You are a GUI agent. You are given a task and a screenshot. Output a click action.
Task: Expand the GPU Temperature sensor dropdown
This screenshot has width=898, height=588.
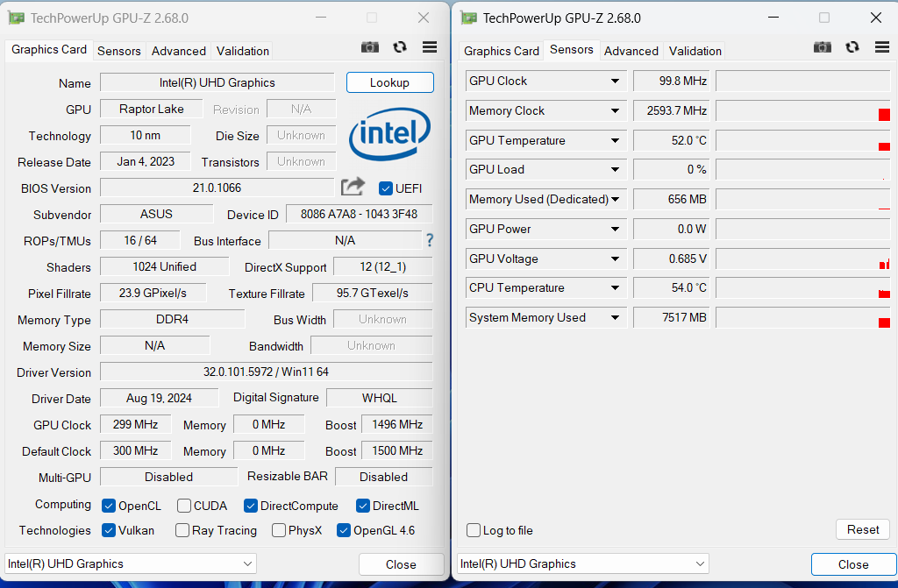615,140
